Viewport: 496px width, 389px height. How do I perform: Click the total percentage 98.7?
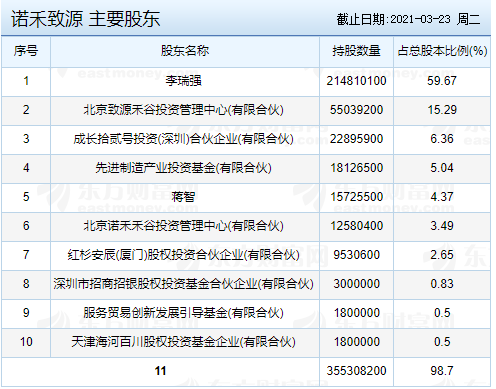[x=442, y=371]
